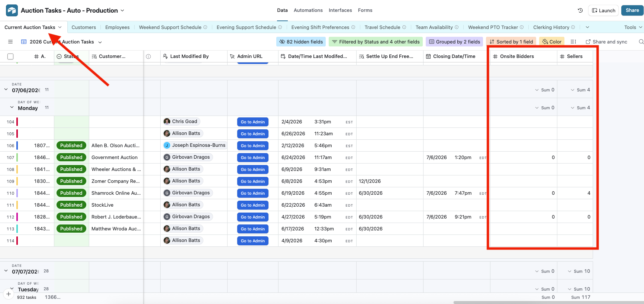Switch to the Automations tab

coord(308,10)
